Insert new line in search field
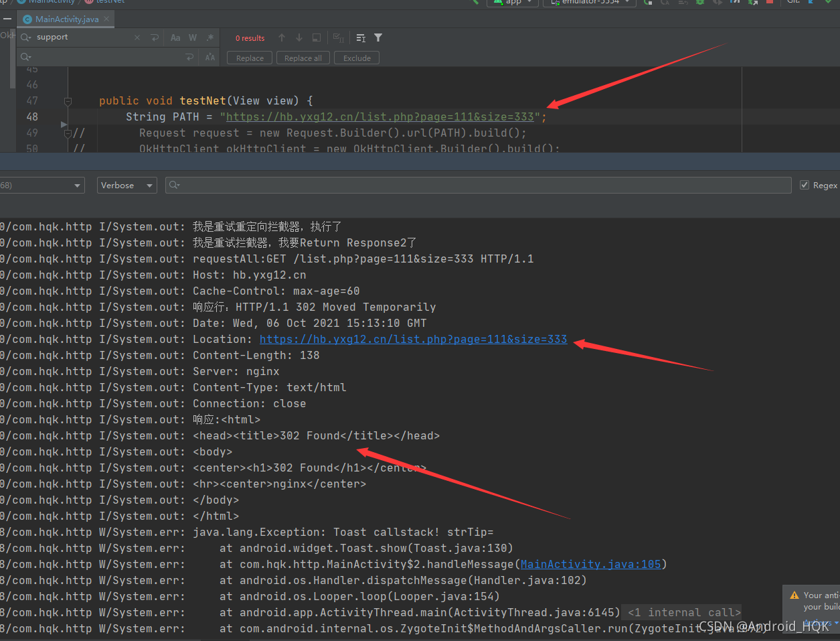840x641 pixels. pos(155,38)
